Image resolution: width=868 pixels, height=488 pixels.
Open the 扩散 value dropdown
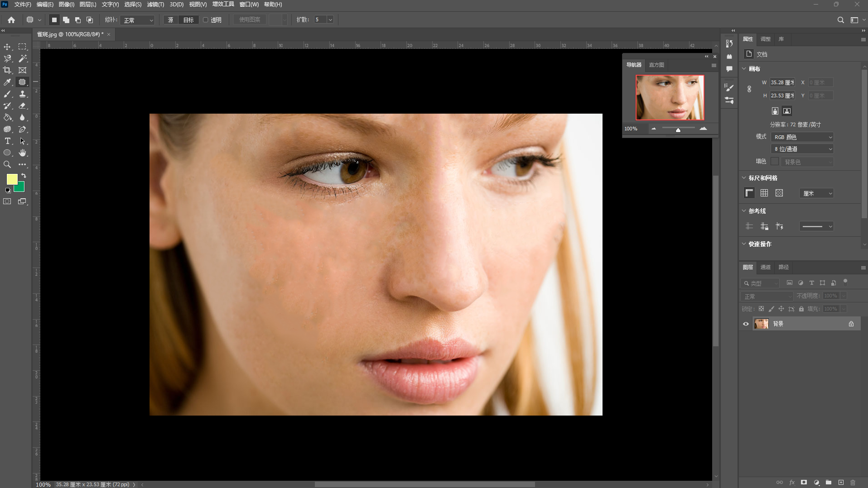click(x=330, y=20)
